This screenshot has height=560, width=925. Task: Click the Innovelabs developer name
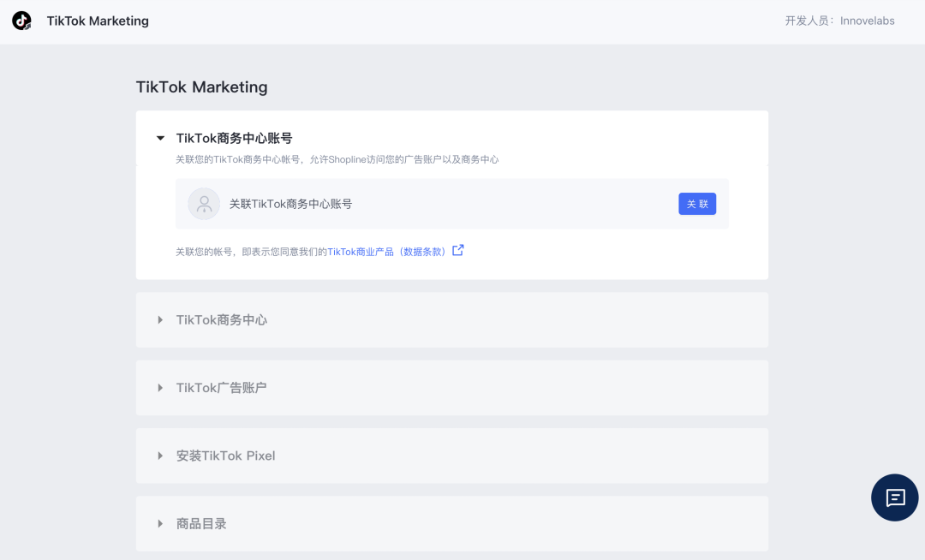pyautogui.click(x=867, y=21)
